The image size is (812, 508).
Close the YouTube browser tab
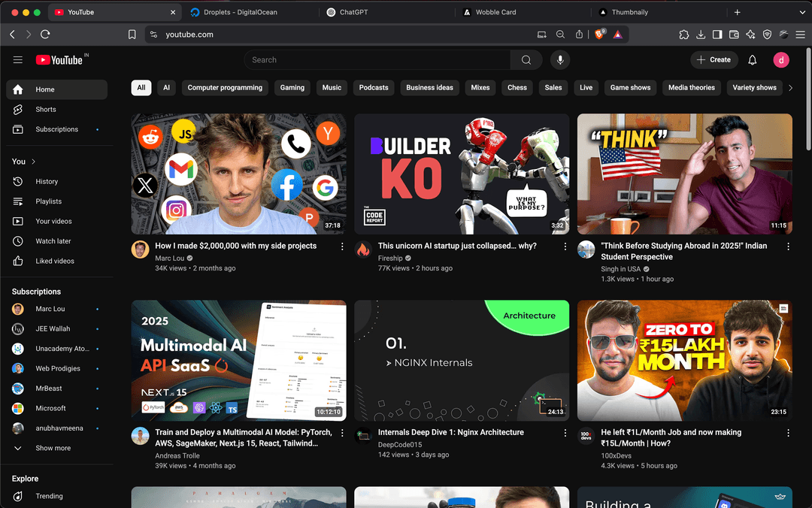tap(173, 13)
